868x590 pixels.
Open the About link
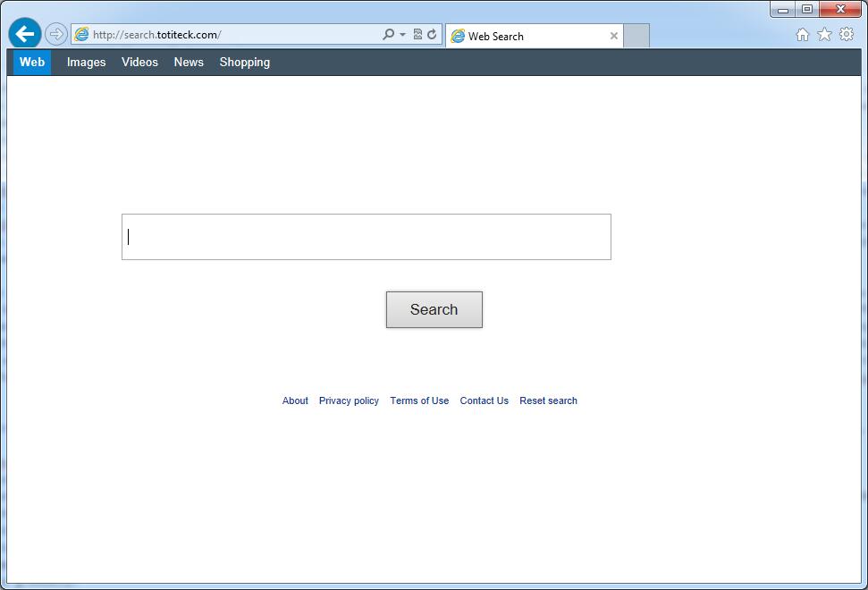coord(295,400)
